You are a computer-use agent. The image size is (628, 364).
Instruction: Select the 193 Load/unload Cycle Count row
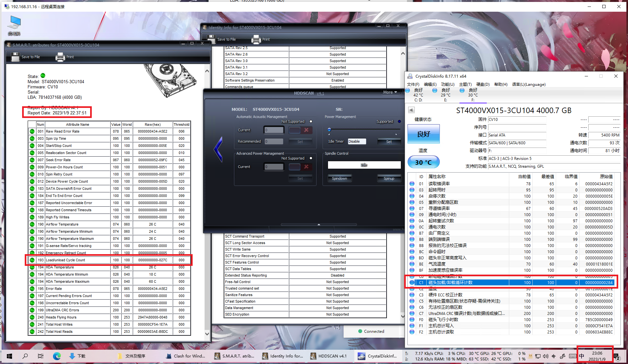point(109,260)
